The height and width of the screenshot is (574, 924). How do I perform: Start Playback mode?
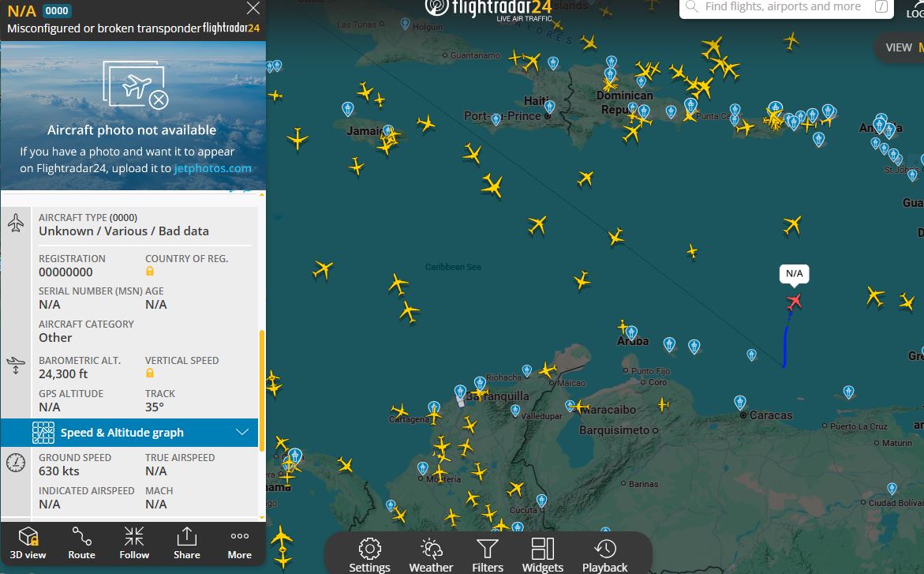pyautogui.click(x=604, y=555)
